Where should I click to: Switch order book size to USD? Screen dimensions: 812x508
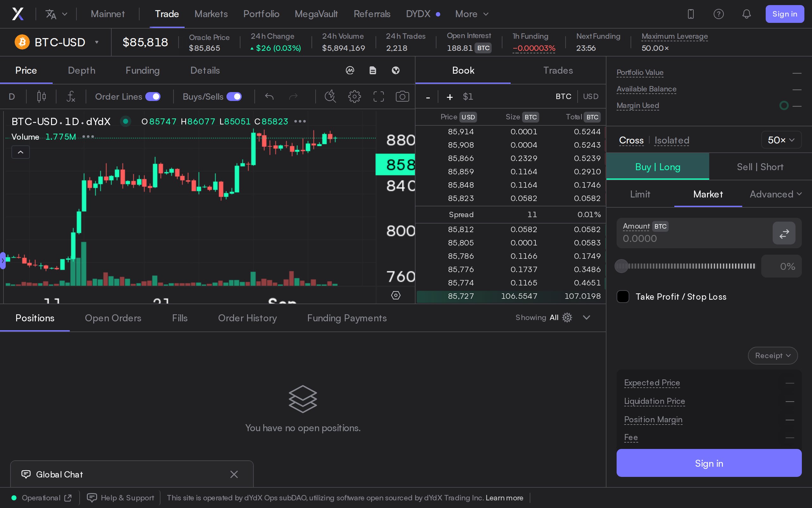591,97
